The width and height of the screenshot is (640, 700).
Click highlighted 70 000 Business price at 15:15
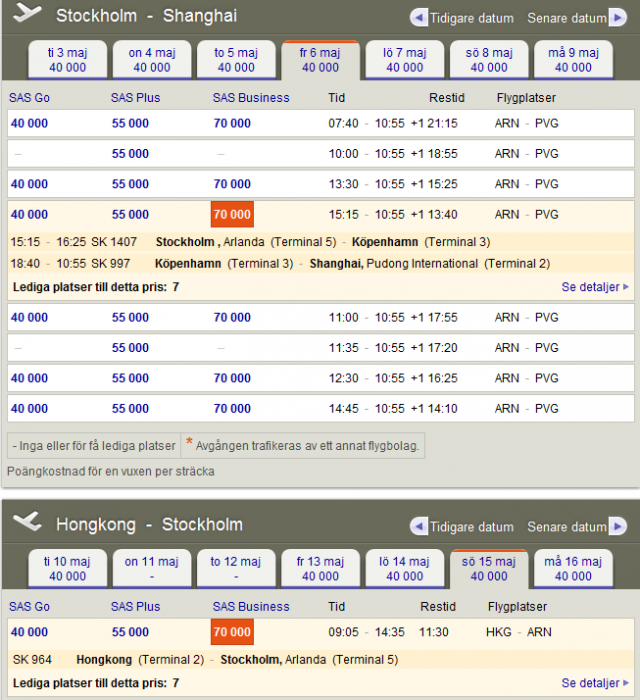point(232,215)
